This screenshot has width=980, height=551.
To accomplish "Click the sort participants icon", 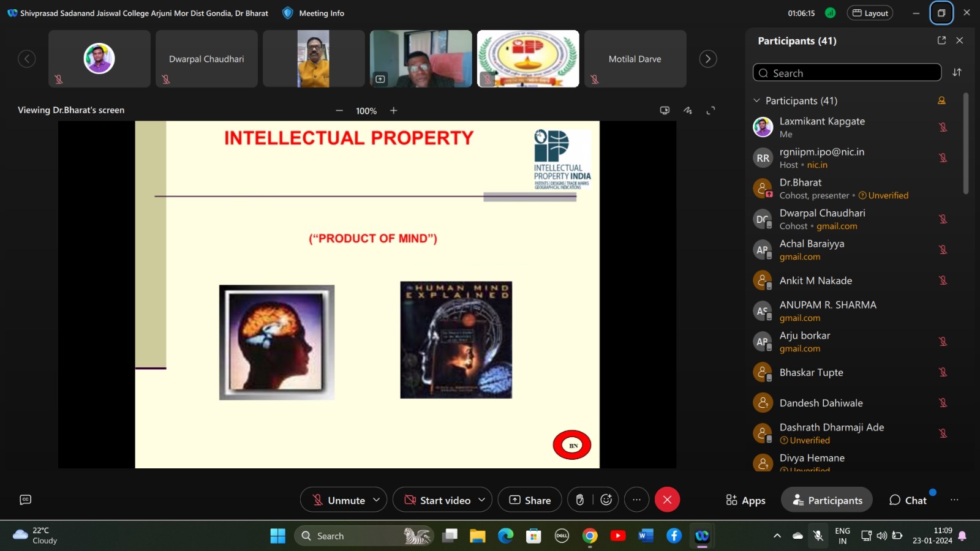I will pyautogui.click(x=957, y=72).
